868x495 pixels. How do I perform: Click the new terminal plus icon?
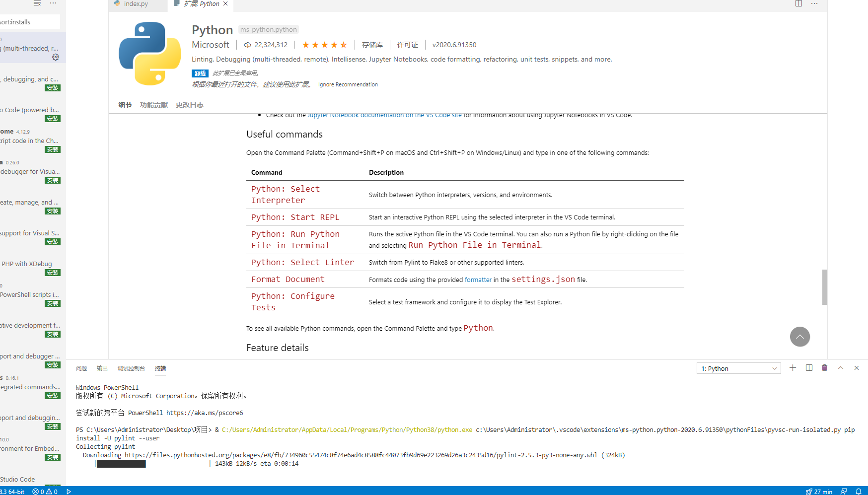[x=793, y=368]
